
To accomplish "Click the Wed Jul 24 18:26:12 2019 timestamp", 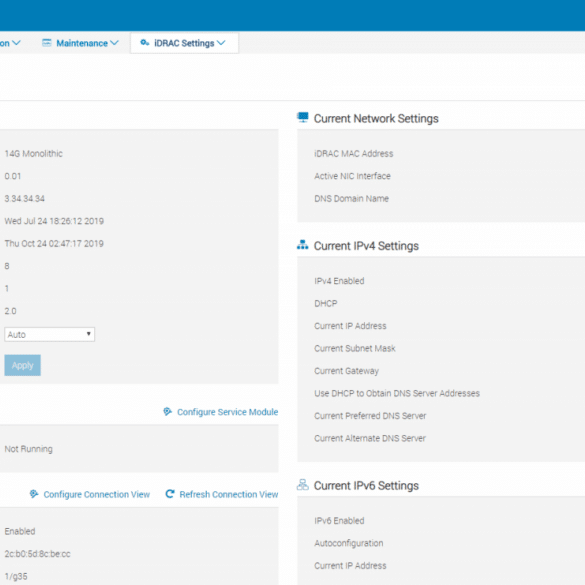I will pyautogui.click(x=54, y=221).
